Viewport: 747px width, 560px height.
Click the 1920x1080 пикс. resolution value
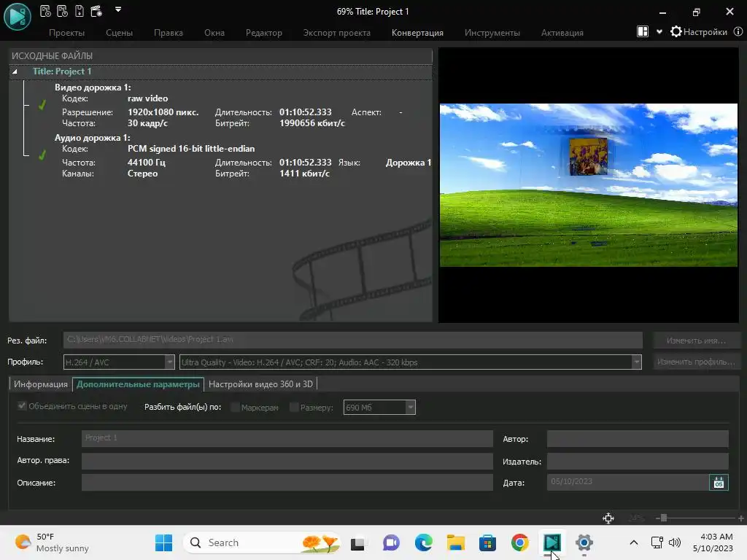point(163,112)
